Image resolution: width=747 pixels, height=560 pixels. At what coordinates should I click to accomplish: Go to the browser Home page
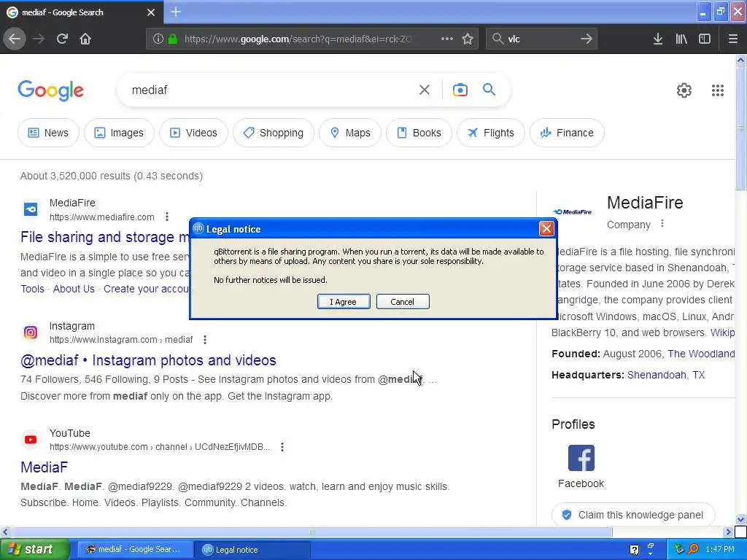pos(85,39)
